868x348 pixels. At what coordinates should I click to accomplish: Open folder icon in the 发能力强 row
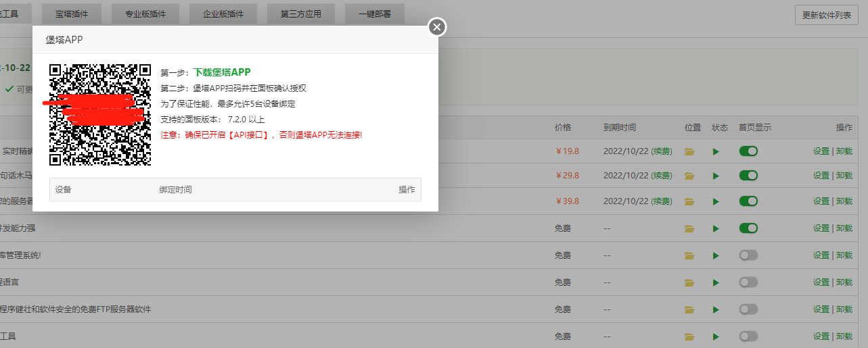tap(689, 228)
